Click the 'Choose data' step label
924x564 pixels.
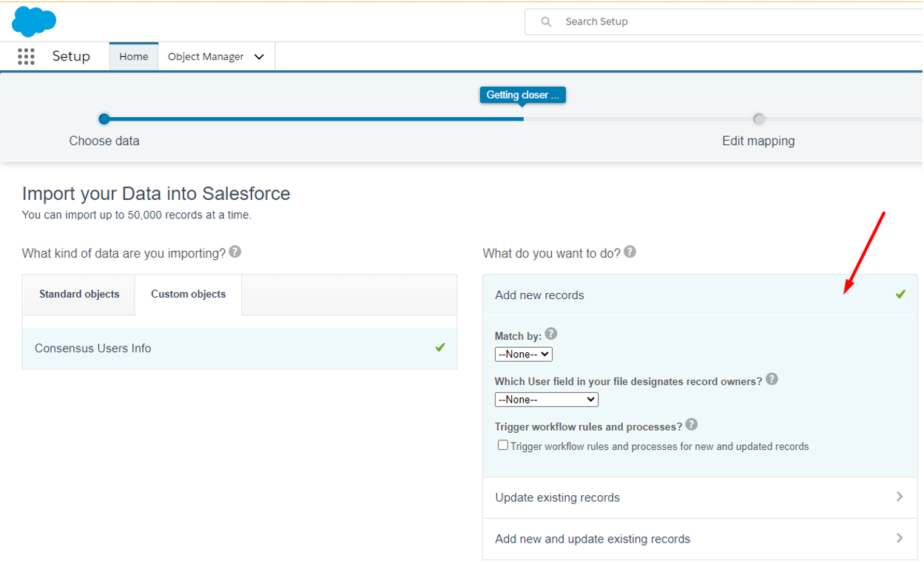tap(104, 141)
